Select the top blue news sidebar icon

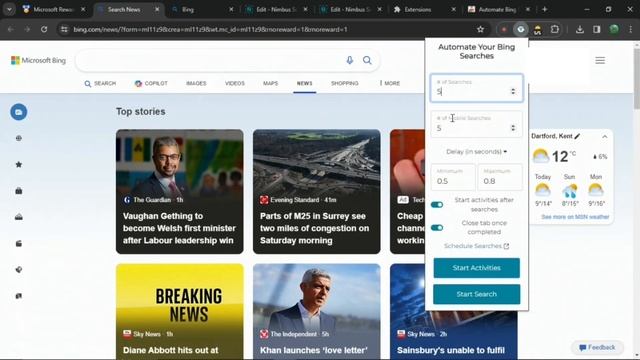pos(19,112)
